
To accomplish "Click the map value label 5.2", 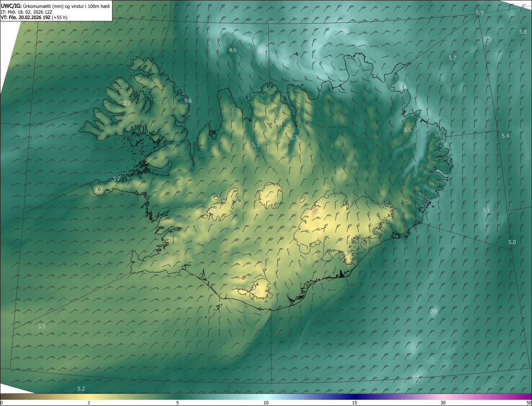I will point(81,389).
